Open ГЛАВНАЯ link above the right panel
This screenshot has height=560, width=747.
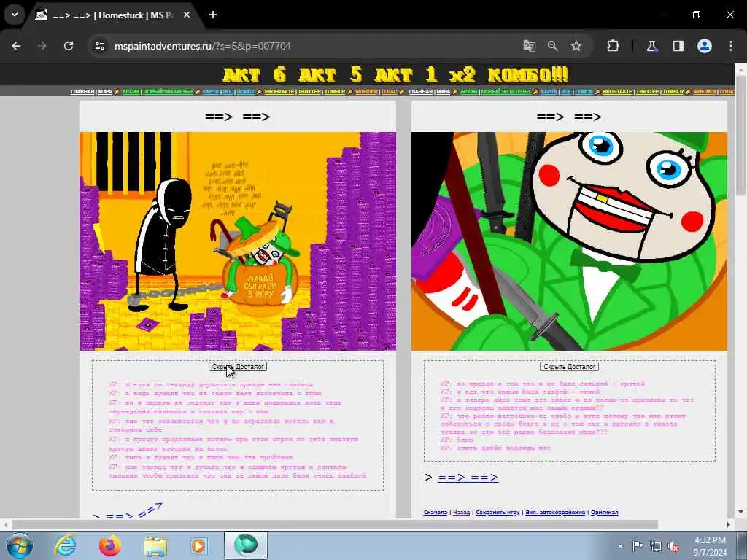click(420, 91)
